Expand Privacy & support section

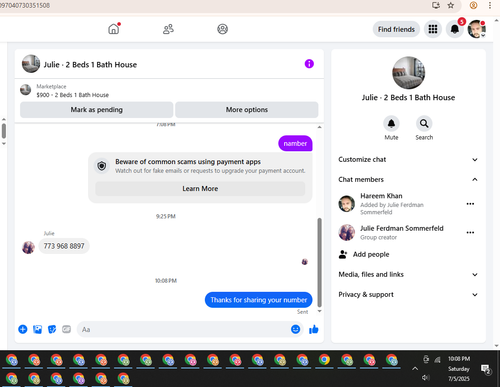[408, 295]
